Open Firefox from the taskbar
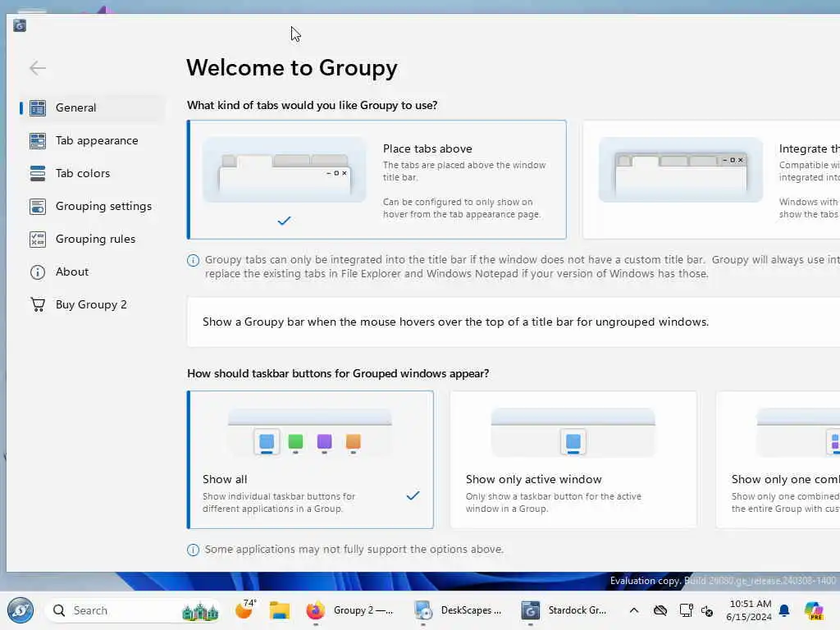 pos(316,610)
